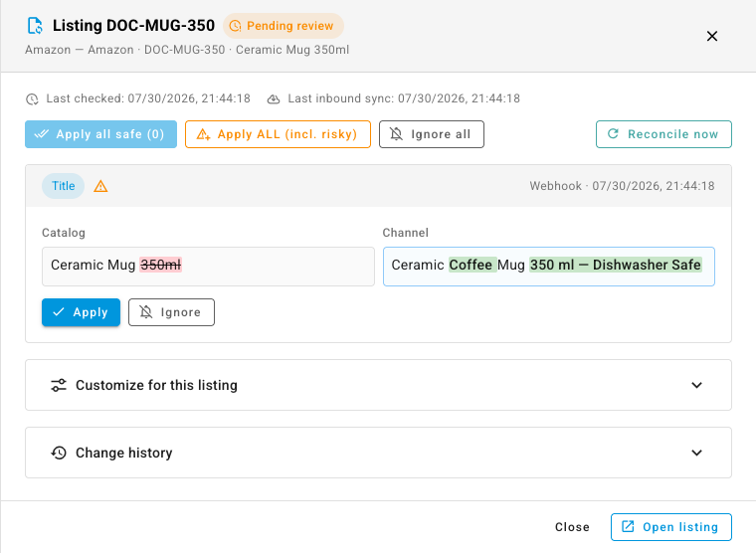Click the Close text button
This screenshot has height=553, width=756.
pyautogui.click(x=572, y=527)
